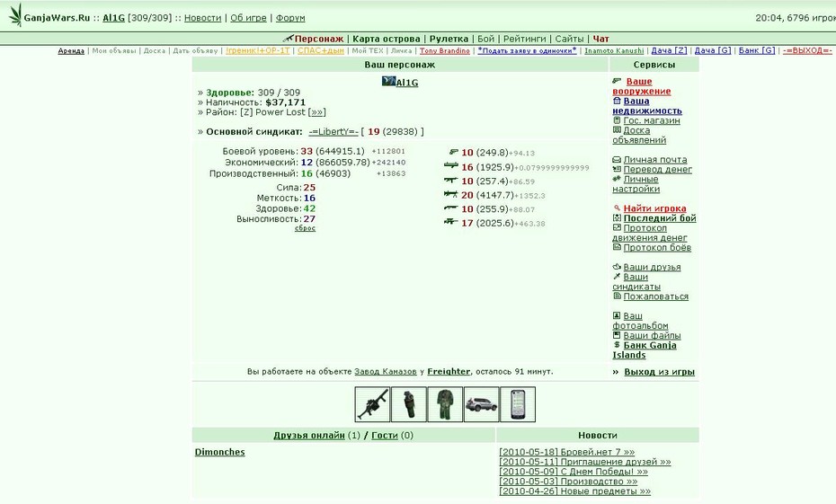Click the skill icon beside 17 (2025.6)
836x504 pixels.
click(x=451, y=222)
